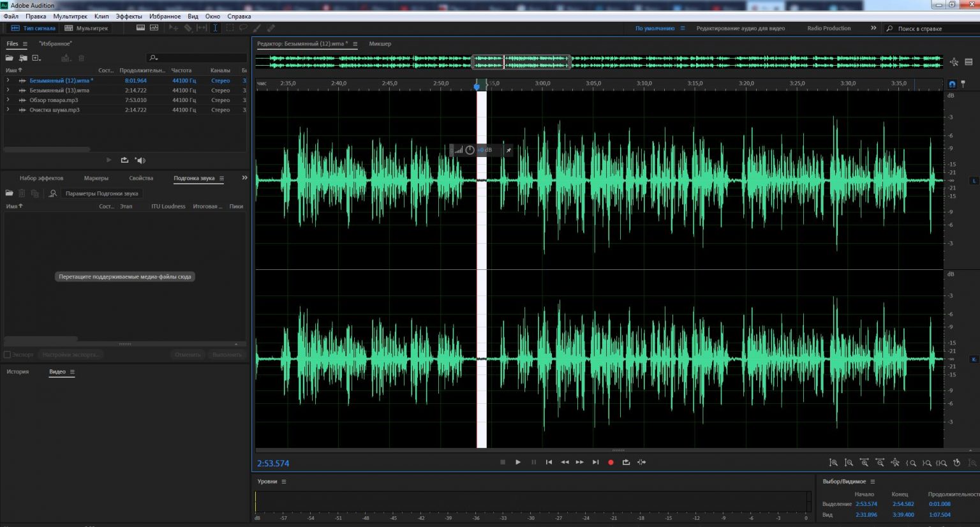
Task: Show hidden panel tabs via double chevron
Action: [x=244, y=178]
